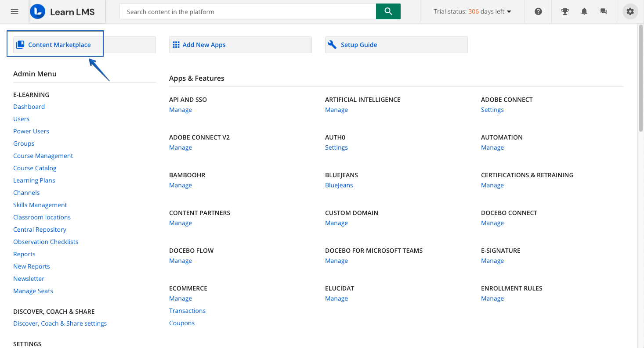Open New Reports link
Viewport: 644px width, 348px height.
(x=32, y=266)
